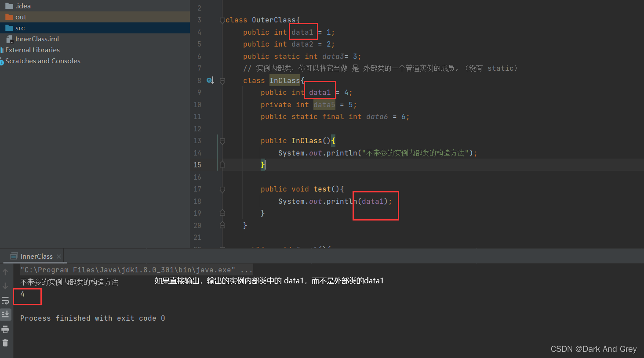
Task: Click the InnerClass run tab icon
Action: [14, 256]
